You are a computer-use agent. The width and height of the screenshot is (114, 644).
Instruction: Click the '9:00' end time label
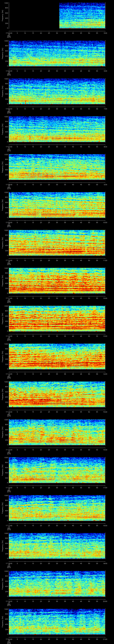105,184
